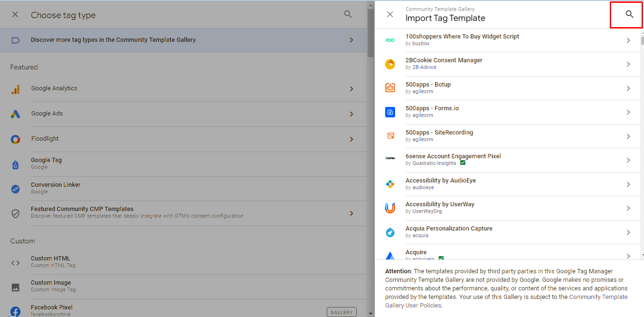Open Accessibility by UserWay chevron
This screenshot has height=317, width=644.
(x=628, y=208)
